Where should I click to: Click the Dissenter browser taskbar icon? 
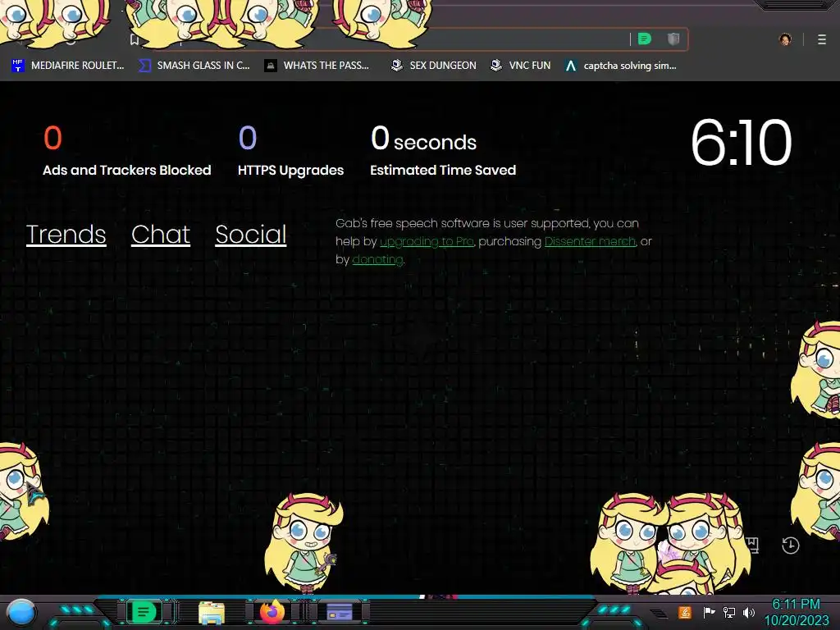coord(144,612)
